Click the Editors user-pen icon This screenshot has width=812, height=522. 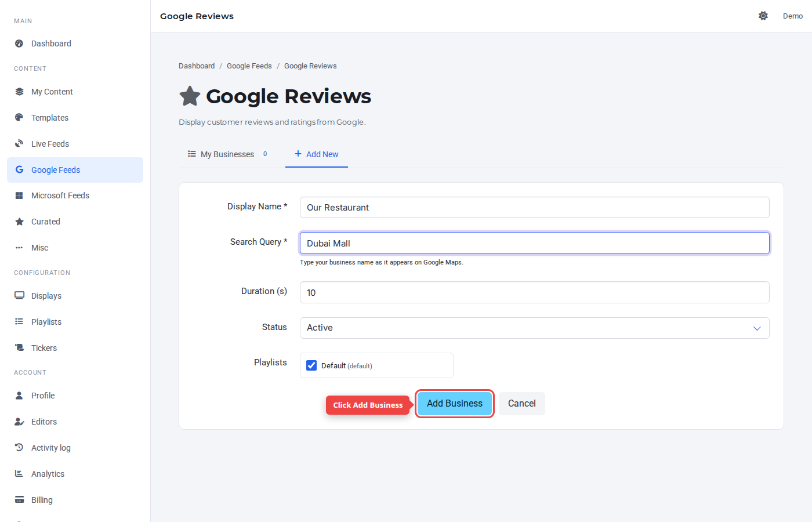[19, 422]
